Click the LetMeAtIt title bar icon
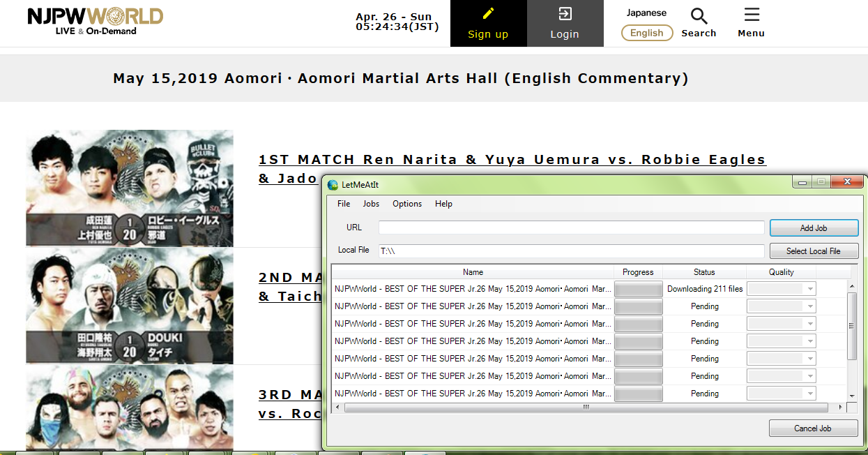 coord(333,184)
